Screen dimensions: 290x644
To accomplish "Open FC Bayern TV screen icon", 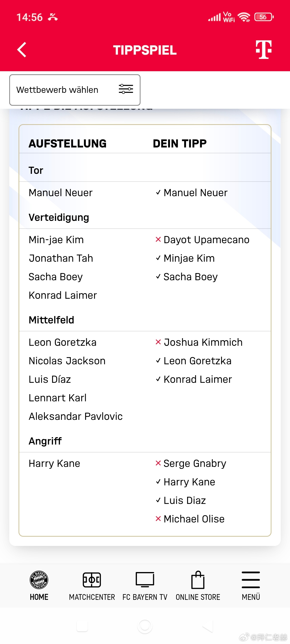I will [x=145, y=579].
